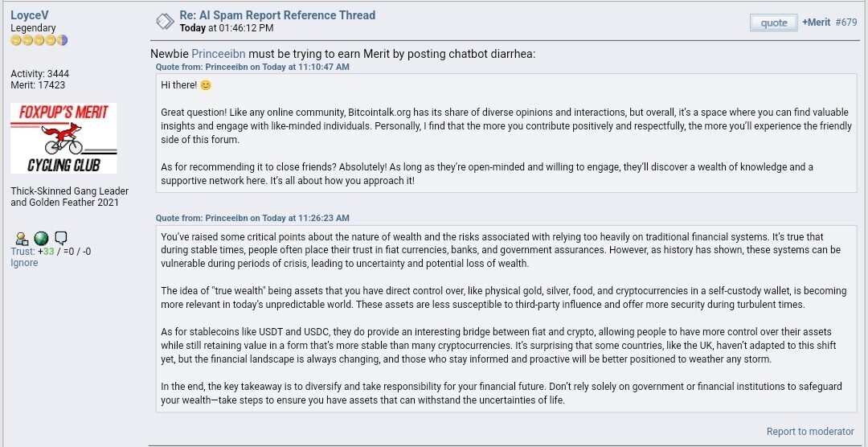This screenshot has height=447, width=868.
Task: Click the post icon beside the thread title
Action: pos(165,22)
